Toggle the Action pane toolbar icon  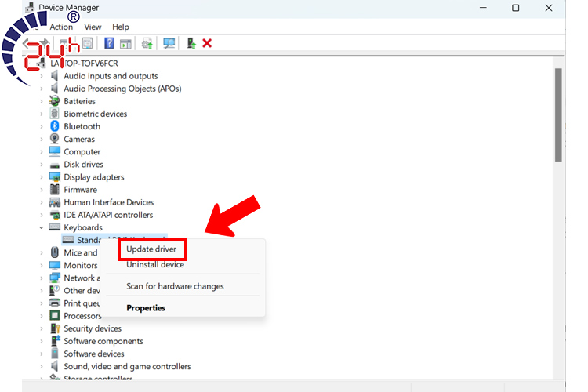pos(125,44)
